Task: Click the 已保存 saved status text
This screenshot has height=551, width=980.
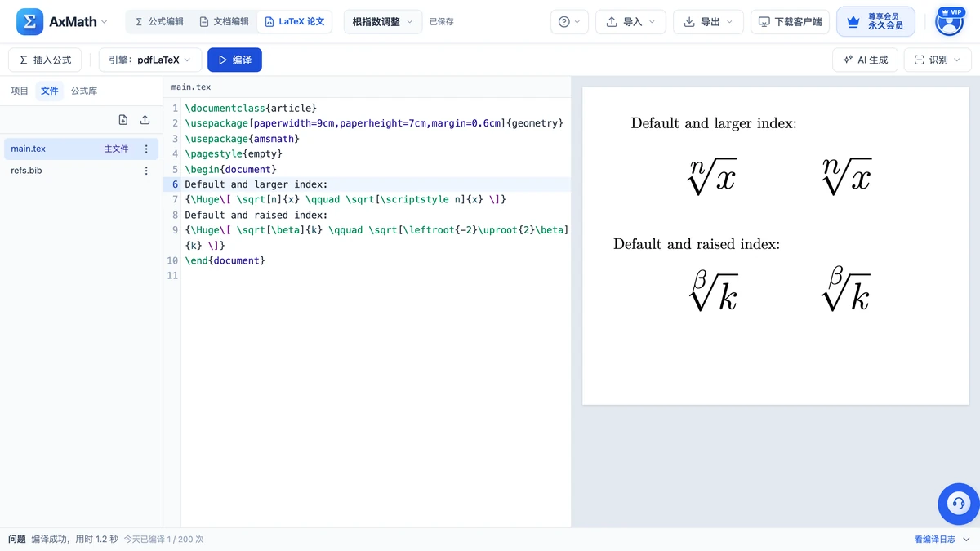Action: tap(442, 22)
